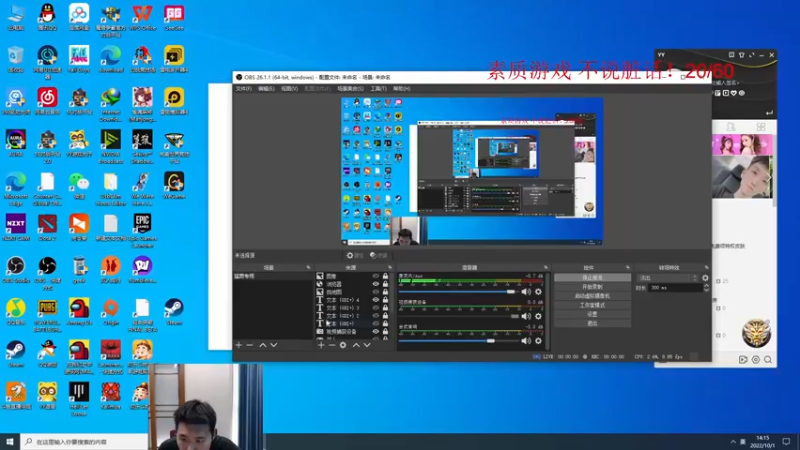Open the 编辑(E) menu in OBS

(x=266, y=89)
